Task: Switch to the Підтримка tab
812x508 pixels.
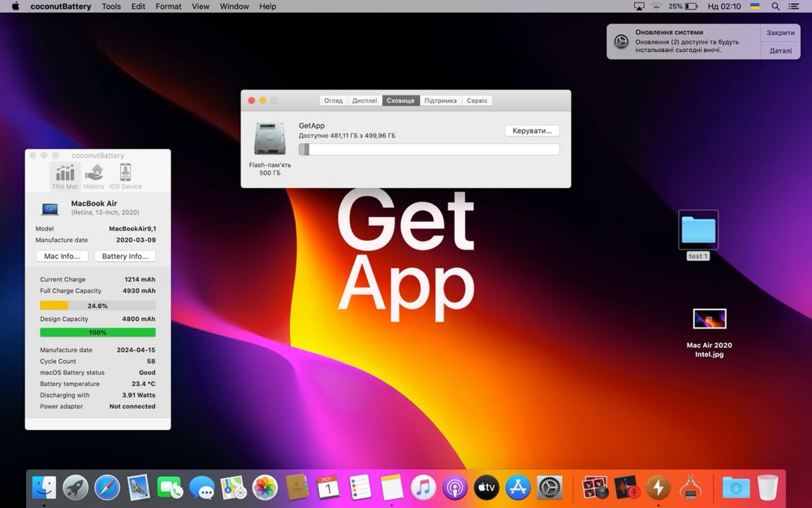Action: coord(440,101)
